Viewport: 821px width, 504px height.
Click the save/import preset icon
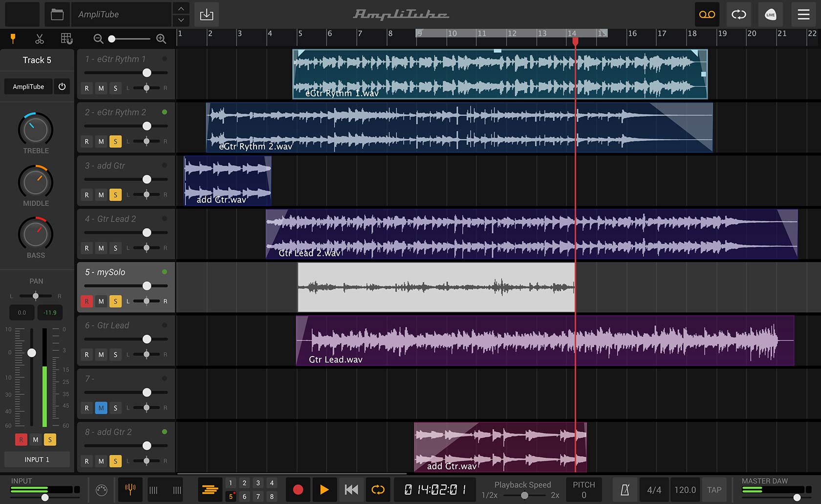click(x=207, y=14)
